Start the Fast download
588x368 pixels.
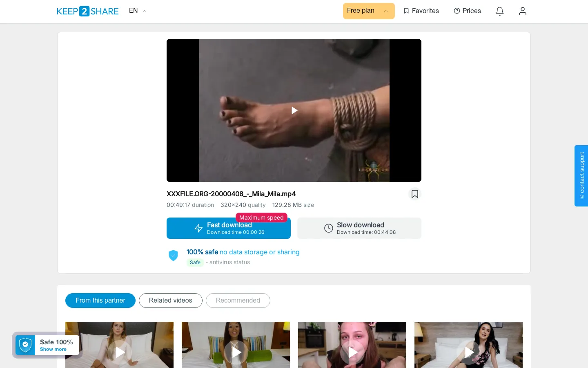pyautogui.click(x=229, y=228)
